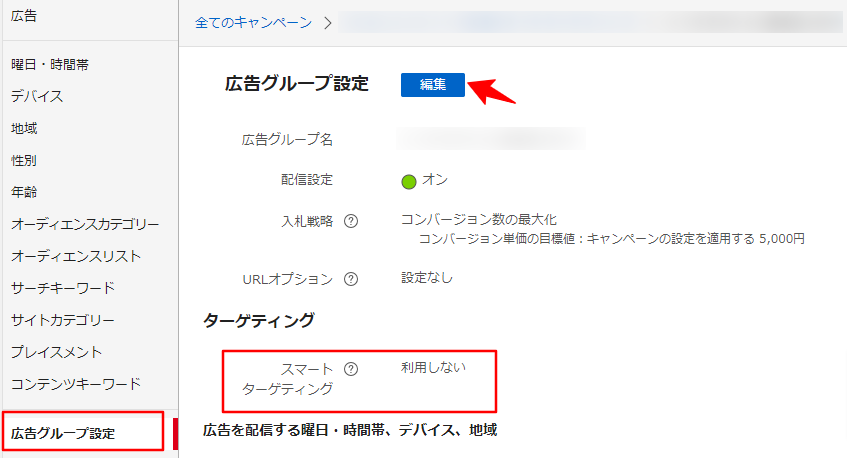Open 性別 targeting in the sidebar
The image size is (847, 458).
(25, 160)
